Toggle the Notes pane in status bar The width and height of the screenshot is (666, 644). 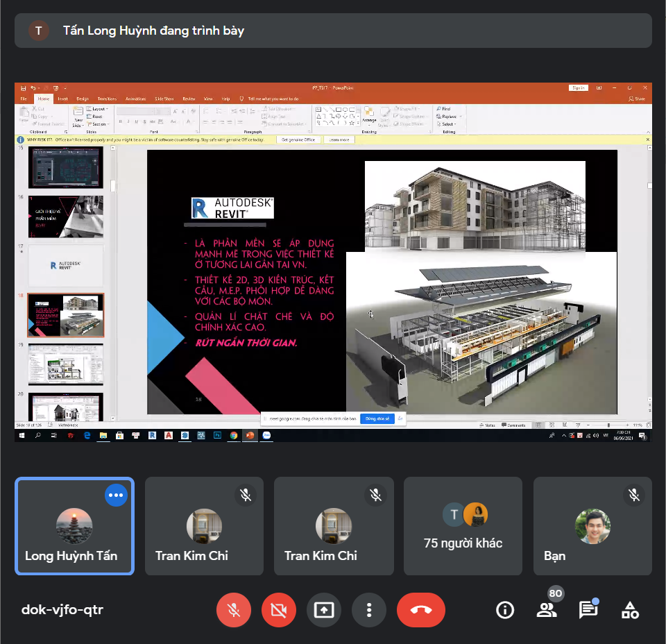coord(487,425)
